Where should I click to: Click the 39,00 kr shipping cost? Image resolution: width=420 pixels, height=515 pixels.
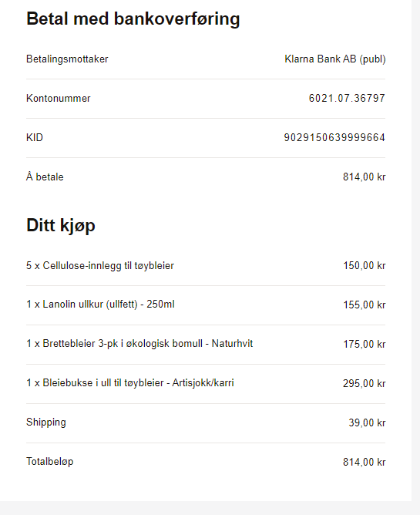[367, 422]
